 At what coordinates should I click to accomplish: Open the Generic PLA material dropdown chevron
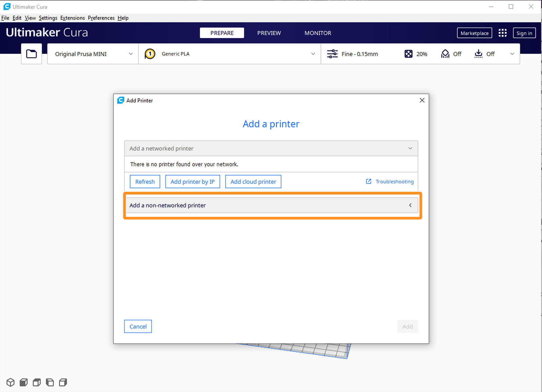313,54
